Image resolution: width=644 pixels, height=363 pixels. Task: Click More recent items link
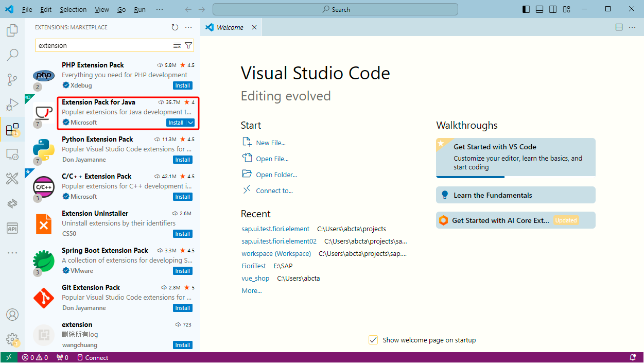[252, 290]
